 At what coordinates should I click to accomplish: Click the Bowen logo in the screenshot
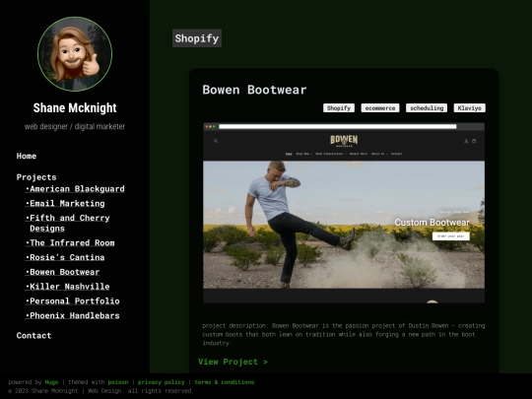click(344, 141)
